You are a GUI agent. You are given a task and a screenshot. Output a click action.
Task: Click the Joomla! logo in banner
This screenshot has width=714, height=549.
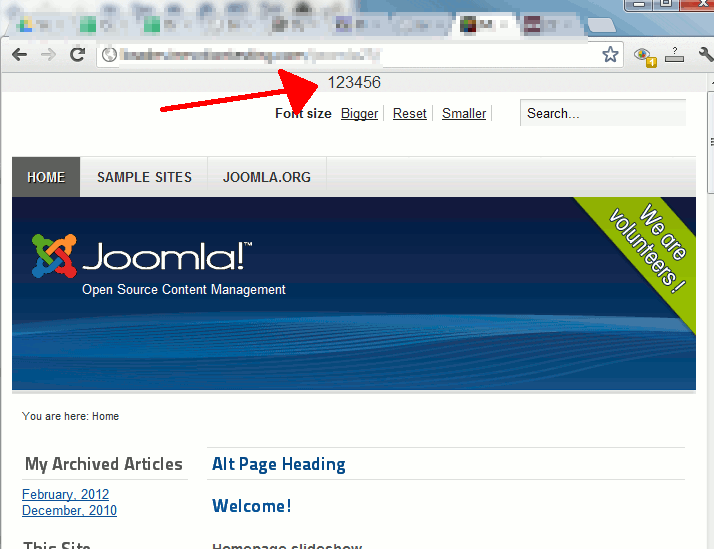pyautogui.click(x=142, y=256)
